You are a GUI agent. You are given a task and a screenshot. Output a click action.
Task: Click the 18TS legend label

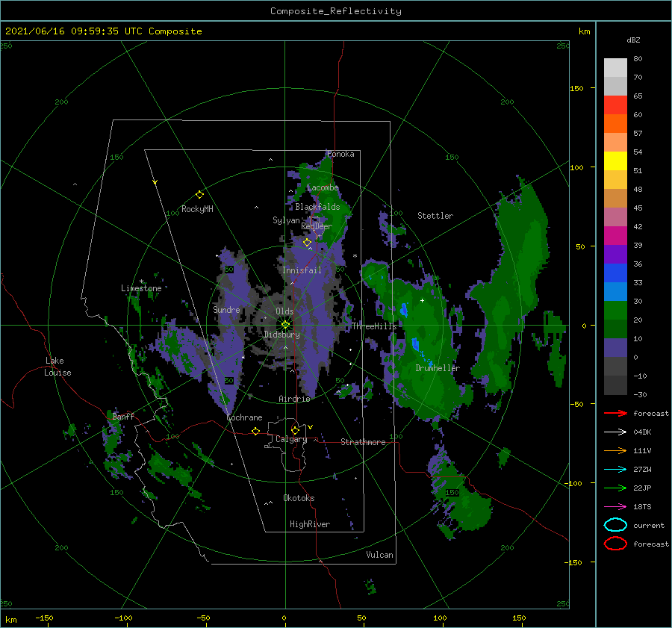click(x=642, y=507)
